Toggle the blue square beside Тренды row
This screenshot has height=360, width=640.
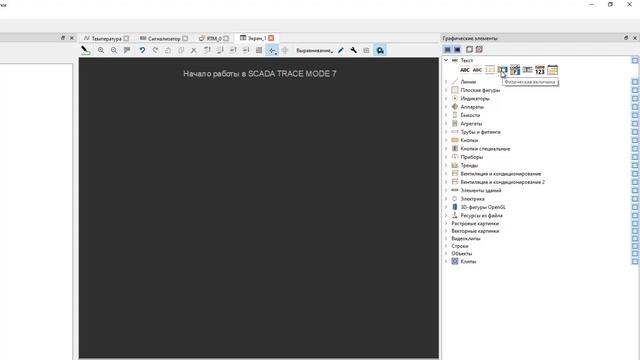tap(635, 165)
